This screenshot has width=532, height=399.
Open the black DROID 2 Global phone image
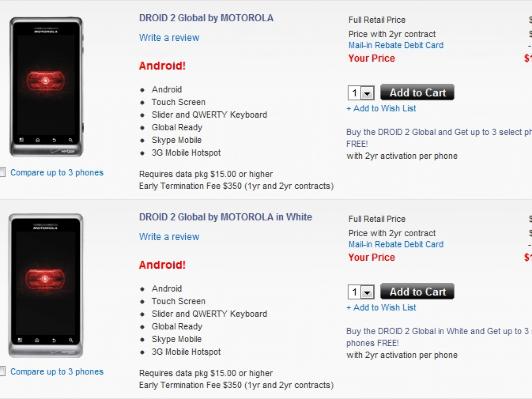tap(46, 87)
